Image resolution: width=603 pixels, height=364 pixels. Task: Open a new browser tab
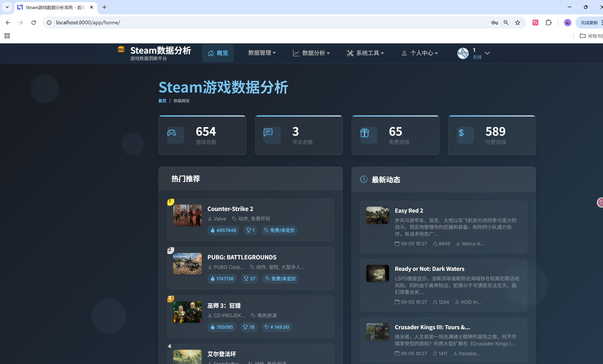coord(104,7)
